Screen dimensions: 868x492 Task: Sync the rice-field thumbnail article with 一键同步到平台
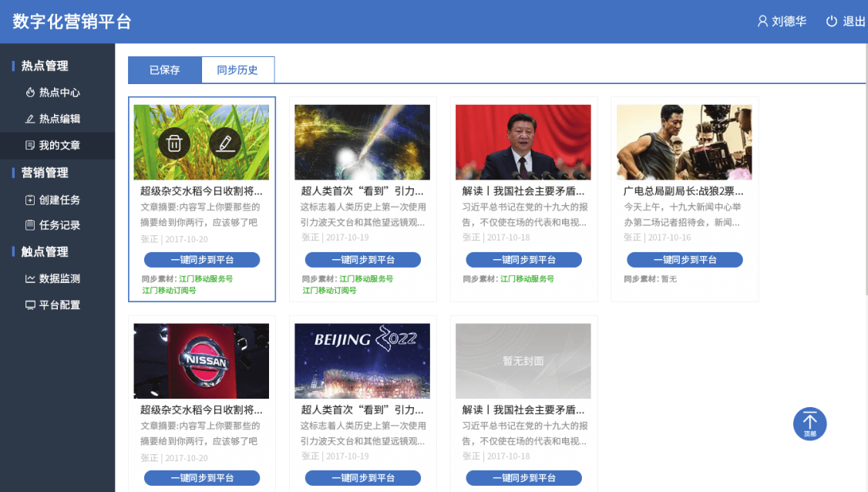click(x=202, y=260)
